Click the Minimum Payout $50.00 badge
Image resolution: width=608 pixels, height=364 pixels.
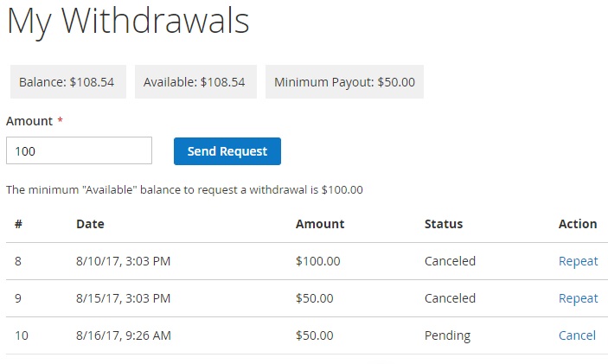344,82
